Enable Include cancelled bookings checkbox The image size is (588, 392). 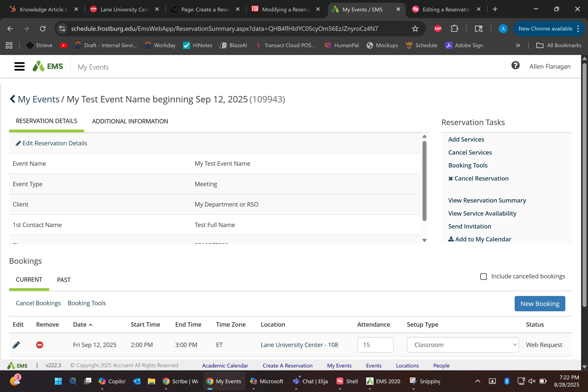[483, 277]
